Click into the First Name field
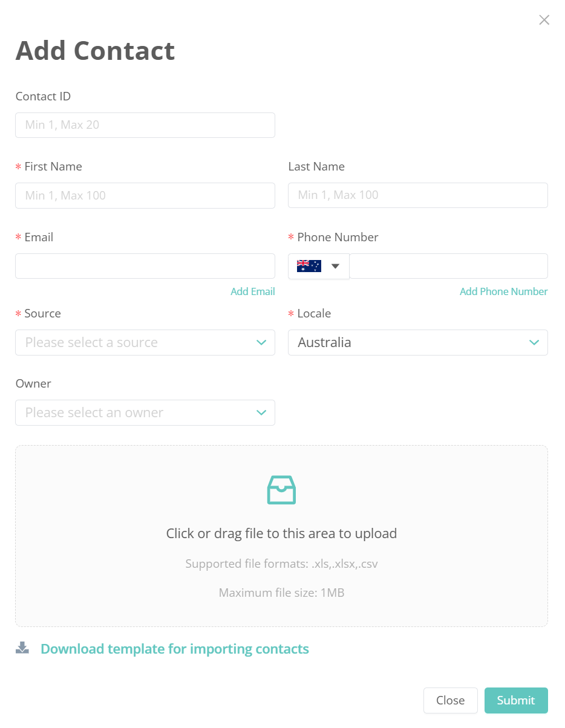 coord(145,195)
